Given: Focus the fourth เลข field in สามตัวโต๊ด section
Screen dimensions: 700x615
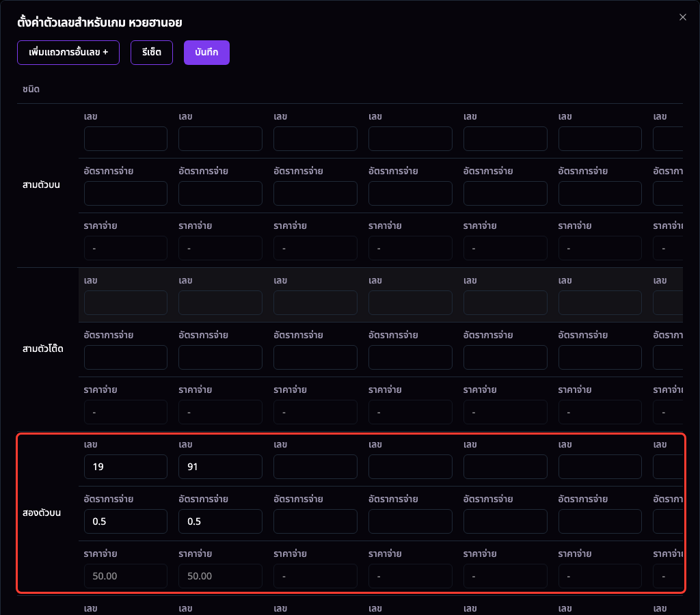Looking at the screenshot, I should click(410, 303).
